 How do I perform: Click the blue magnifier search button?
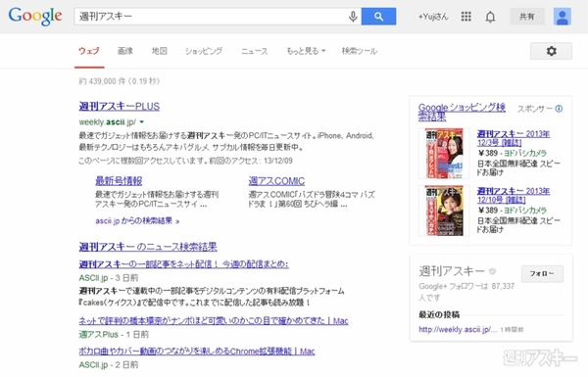coord(378,17)
